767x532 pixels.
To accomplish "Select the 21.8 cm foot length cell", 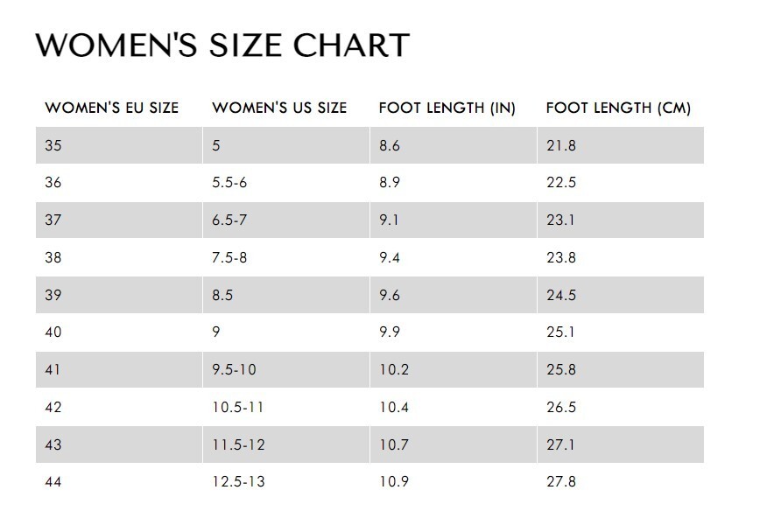I will 621,145.
